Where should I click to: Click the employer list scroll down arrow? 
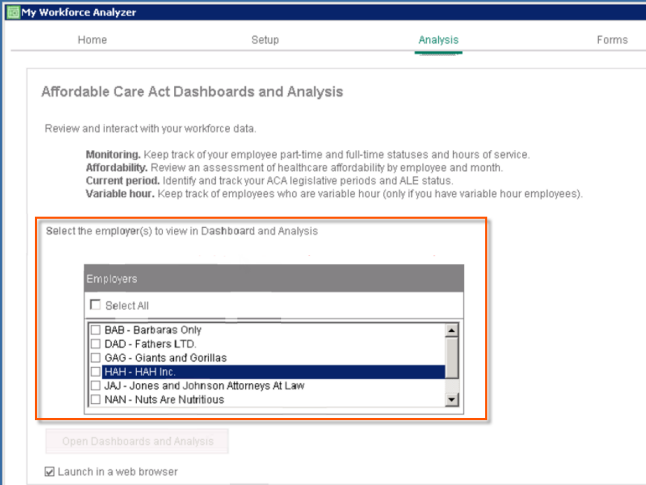click(451, 399)
